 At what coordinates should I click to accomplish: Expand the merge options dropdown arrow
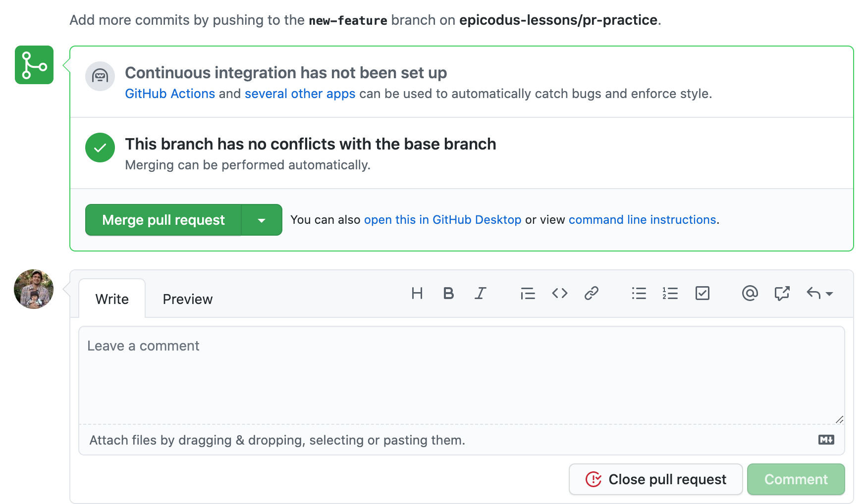262,220
